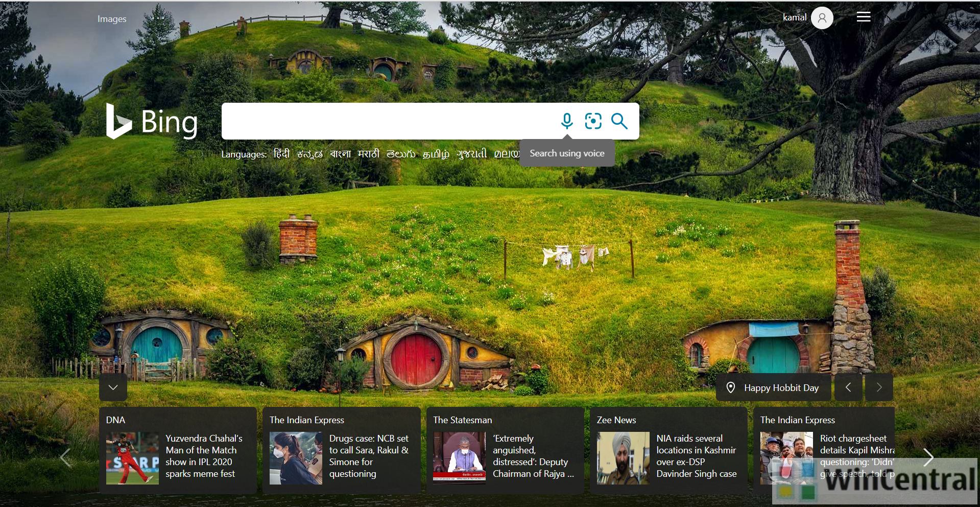This screenshot has height=507, width=980.
Task: Switch language to Tamil (தமிழ்)
Action: pyautogui.click(x=436, y=154)
